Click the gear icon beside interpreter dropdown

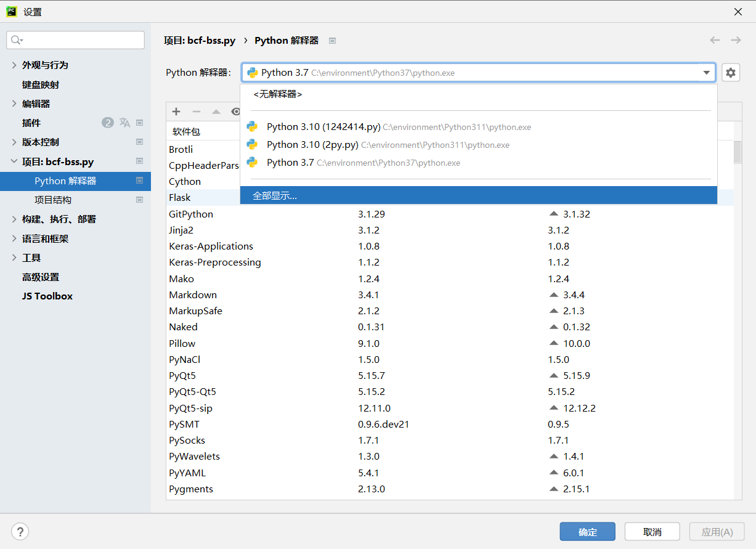[730, 73]
